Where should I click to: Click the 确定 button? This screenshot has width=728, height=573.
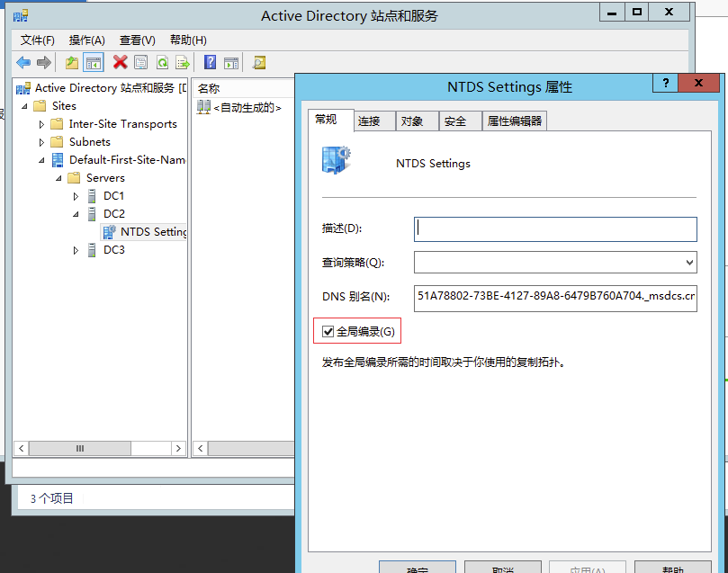[417, 568]
